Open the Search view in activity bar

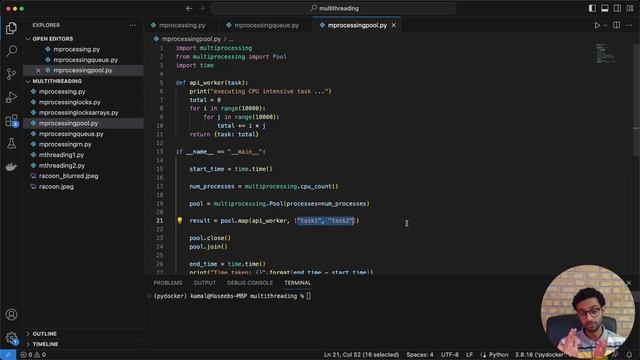click(x=11, y=51)
